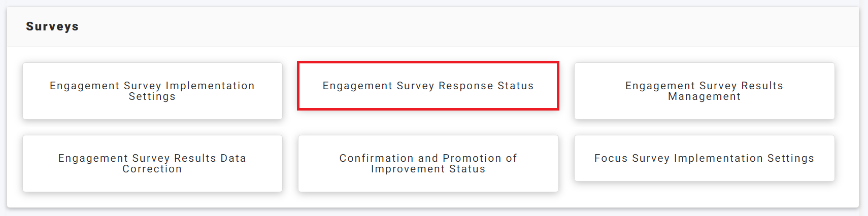View the engagement survey response status page

(x=428, y=86)
